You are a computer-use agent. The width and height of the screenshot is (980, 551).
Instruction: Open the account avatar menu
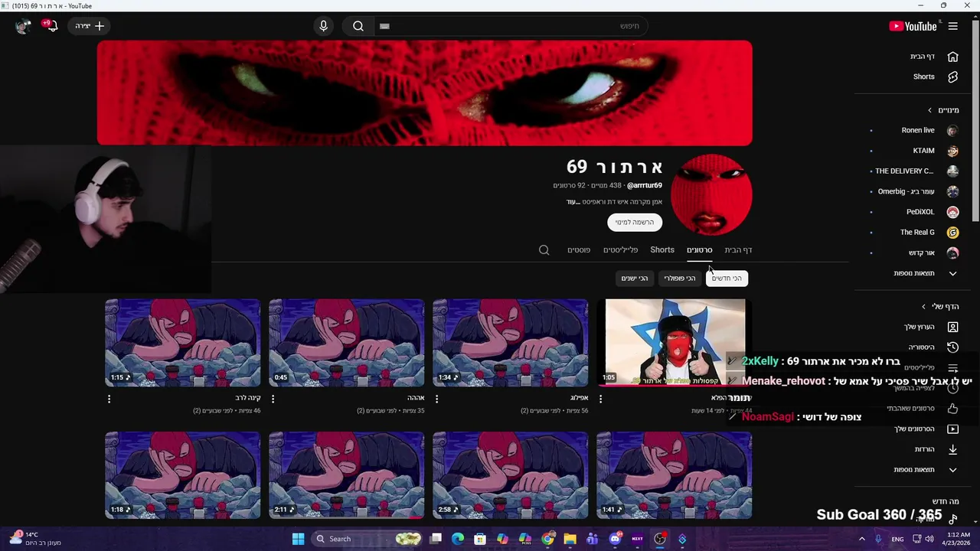point(23,26)
